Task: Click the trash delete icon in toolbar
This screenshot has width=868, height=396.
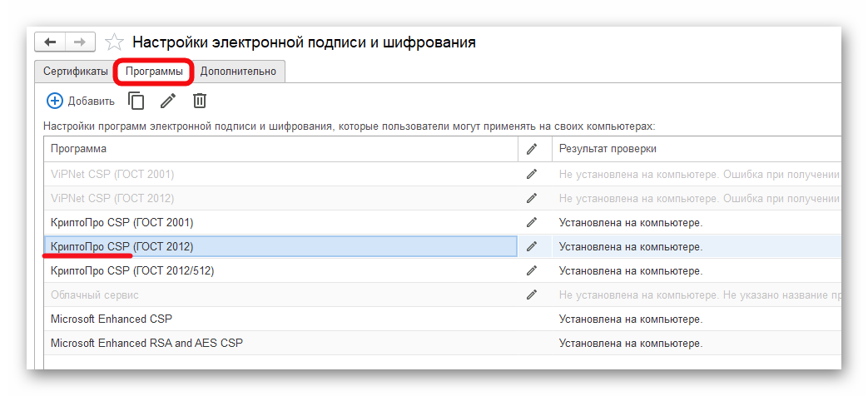Action: tap(199, 101)
